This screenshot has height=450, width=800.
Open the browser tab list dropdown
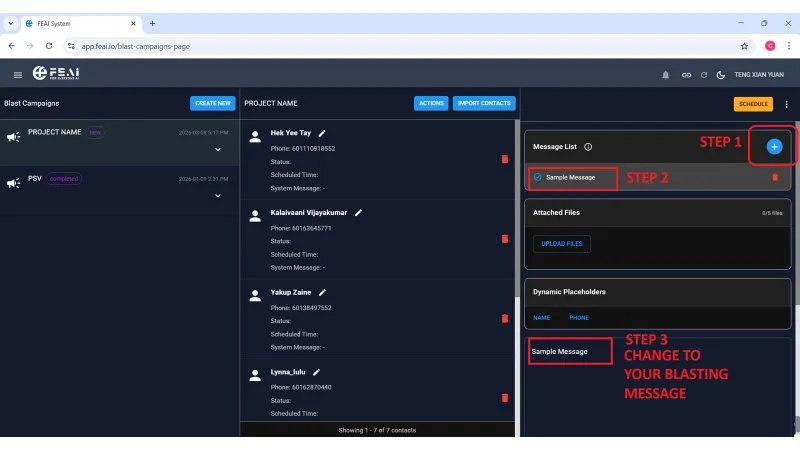pos(11,23)
